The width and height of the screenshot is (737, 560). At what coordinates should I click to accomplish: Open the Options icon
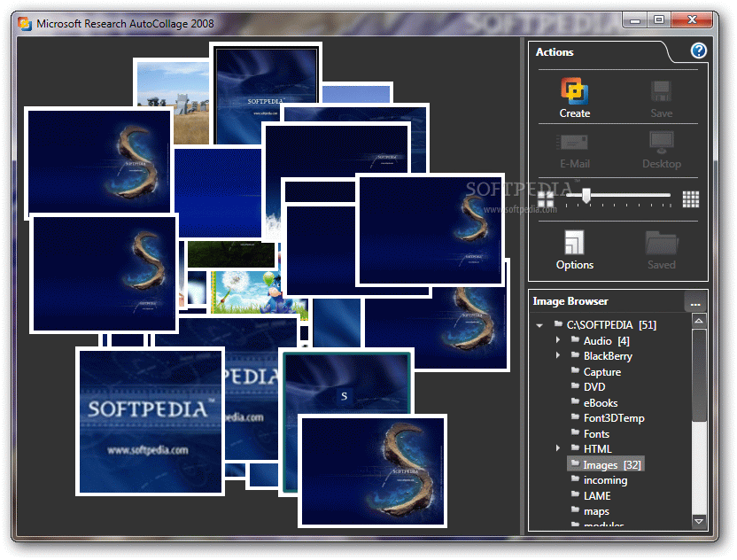(x=574, y=242)
